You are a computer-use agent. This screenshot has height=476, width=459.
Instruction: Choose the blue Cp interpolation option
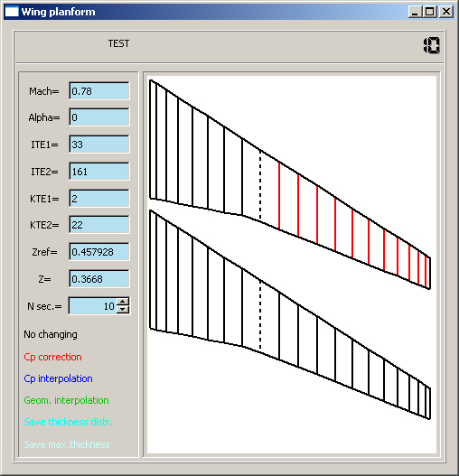(58, 378)
